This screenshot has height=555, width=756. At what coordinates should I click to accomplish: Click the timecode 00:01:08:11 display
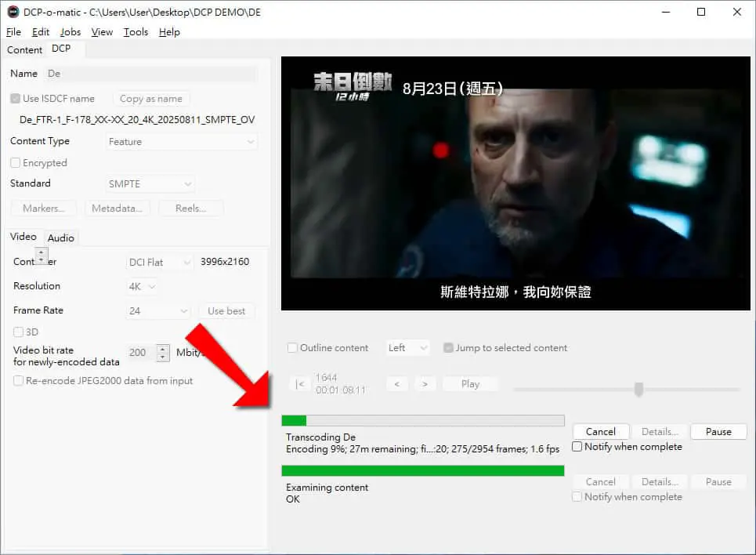[x=340, y=390]
